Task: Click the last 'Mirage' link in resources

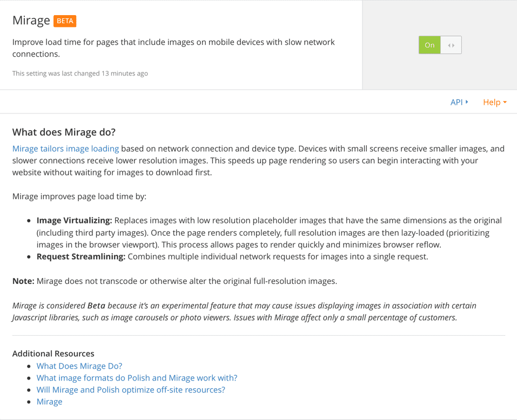Action: [49, 402]
